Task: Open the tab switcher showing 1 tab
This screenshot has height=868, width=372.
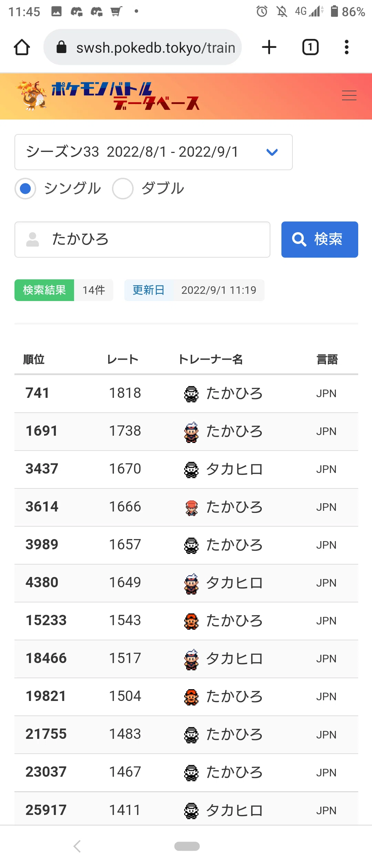Action: (x=310, y=47)
